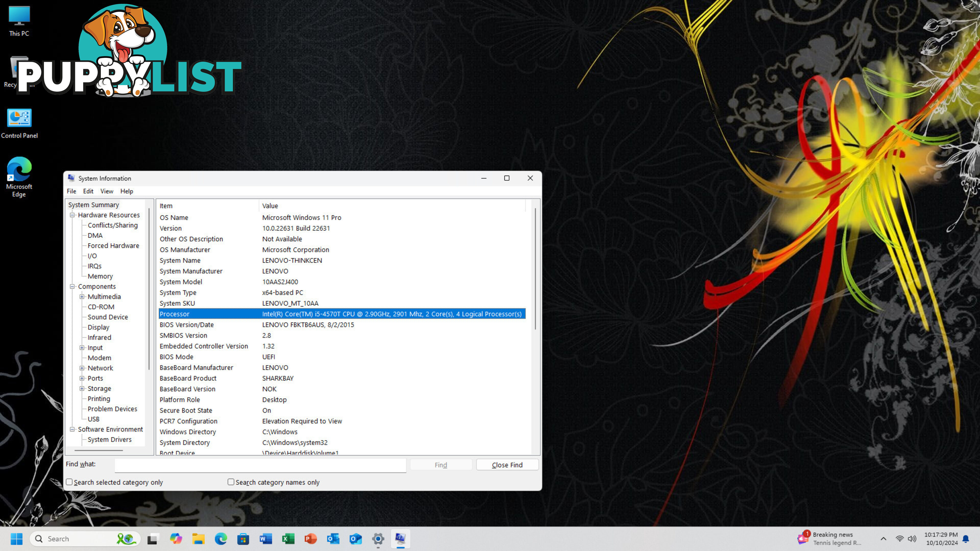Click the taskbar Search box
Viewport: 980px width, 551px height.
[85, 539]
